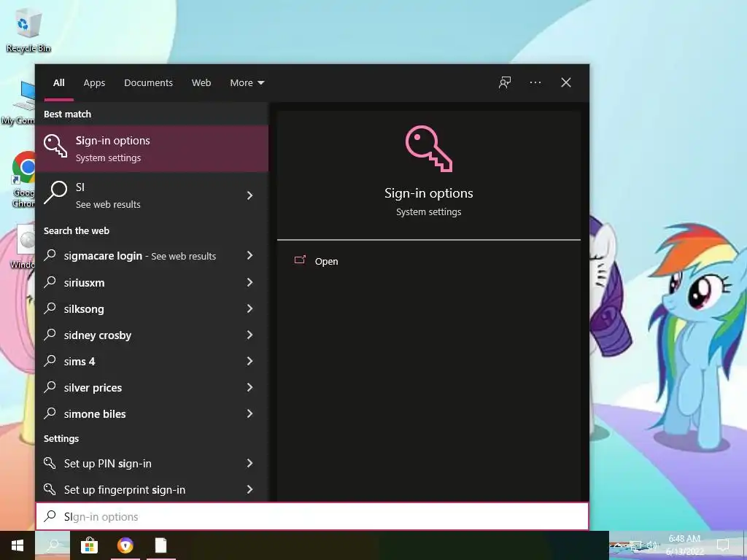Select the 'sidney crosby' suggestion

152,335
